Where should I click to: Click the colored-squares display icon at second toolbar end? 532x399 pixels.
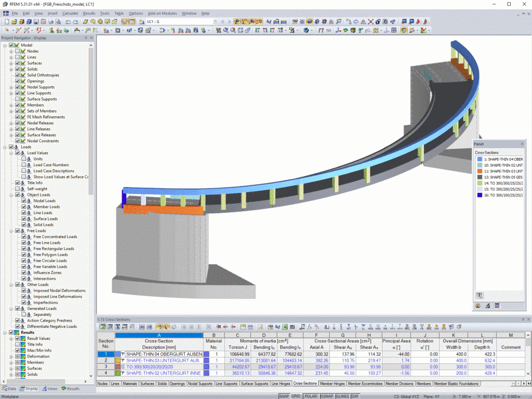[x=423, y=31]
